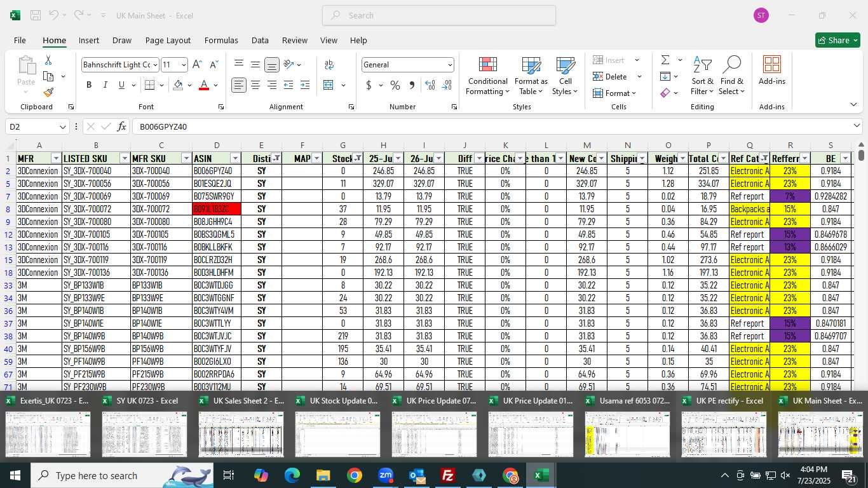Toggle Bottom Align vertical alignment
The width and height of the screenshot is (868, 488).
pos(272,64)
